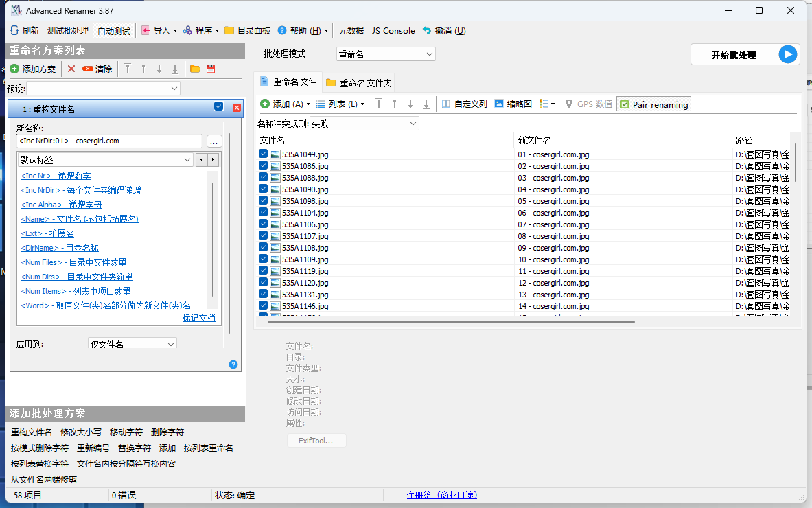This screenshot has height=508, width=812.
Task: Click the save preset floppy disk icon
Action: click(x=211, y=69)
